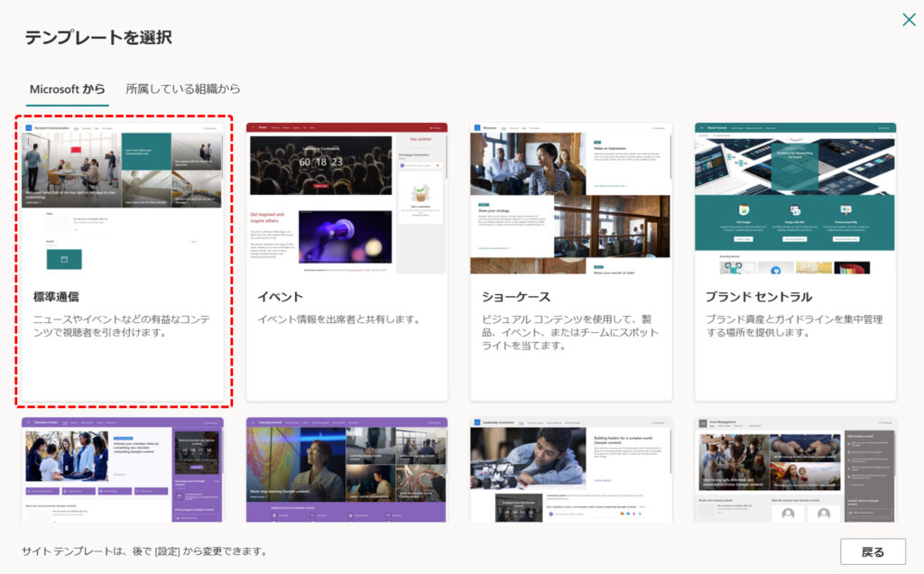
Task: Choose the イベント template preview image
Action: point(346,199)
